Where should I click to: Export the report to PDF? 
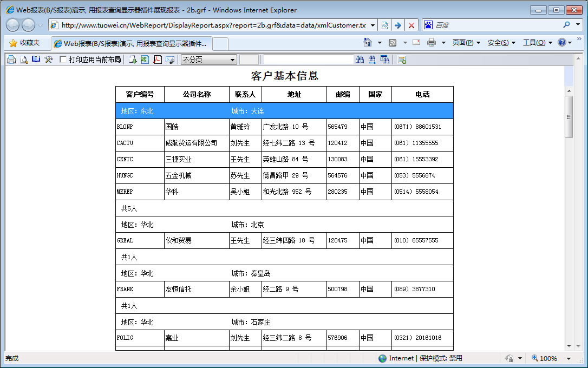click(x=158, y=60)
